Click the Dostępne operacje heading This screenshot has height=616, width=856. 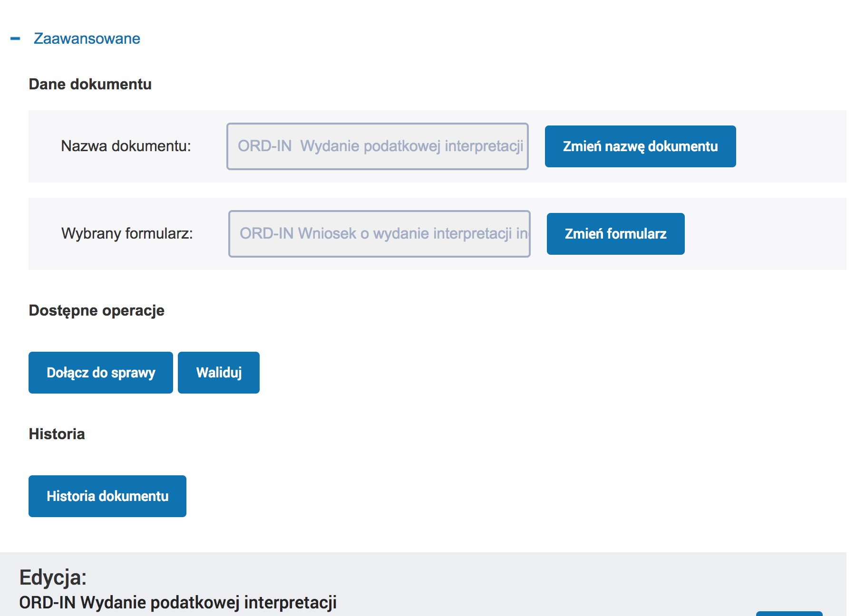tap(97, 310)
